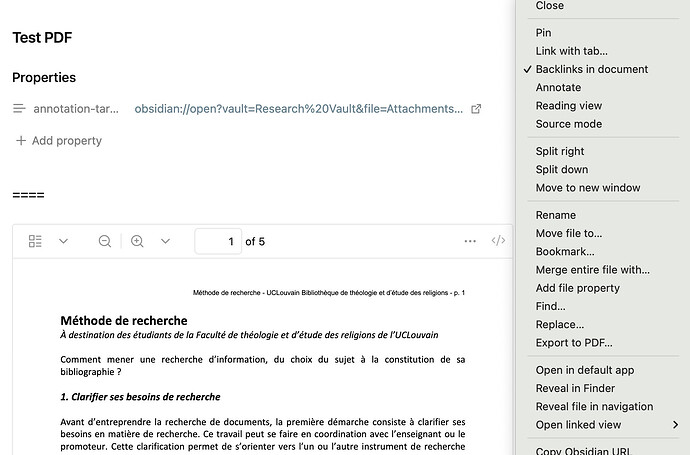Click the PDF page number field

[x=218, y=241]
